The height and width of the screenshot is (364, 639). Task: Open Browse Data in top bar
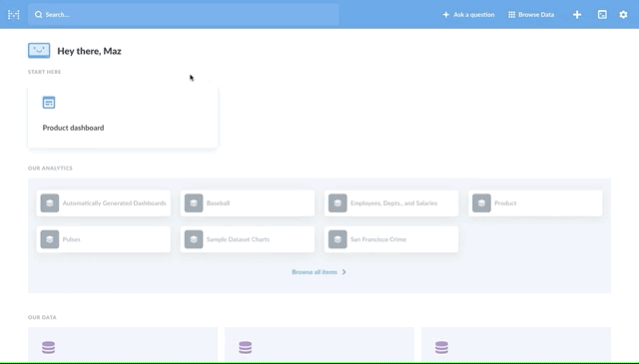(531, 15)
